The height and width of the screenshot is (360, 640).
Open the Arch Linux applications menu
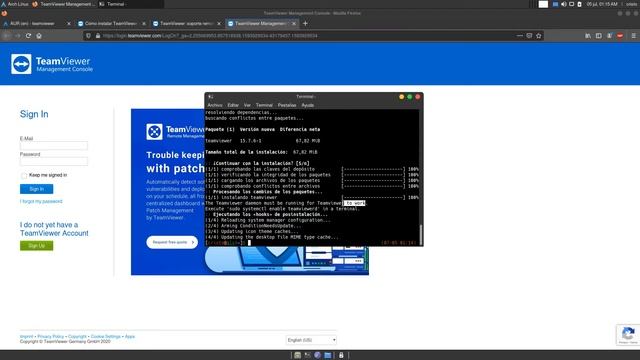coord(15,4)
